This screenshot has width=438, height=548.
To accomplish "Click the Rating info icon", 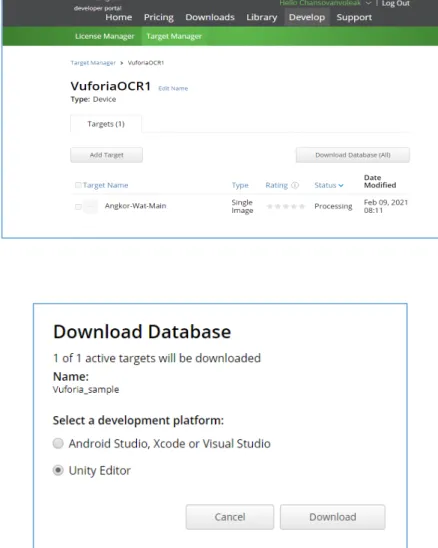I will 295,185.
